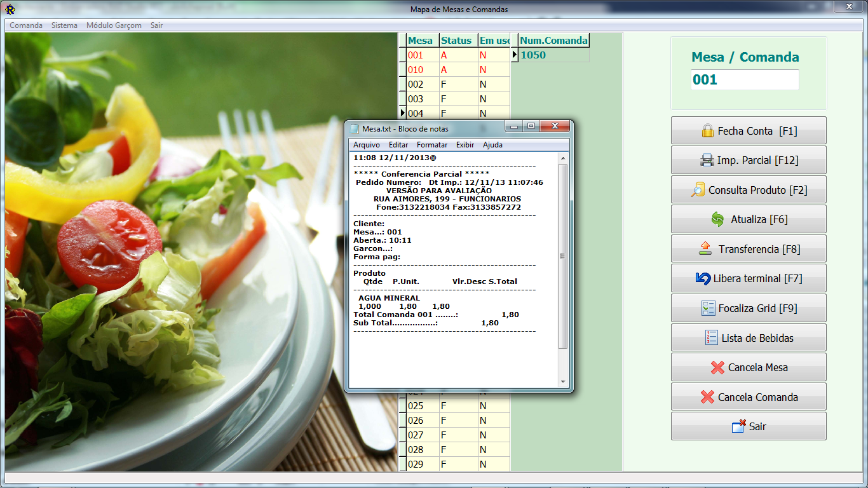Click Consulta Produto [F2] button

pos(749,189)
